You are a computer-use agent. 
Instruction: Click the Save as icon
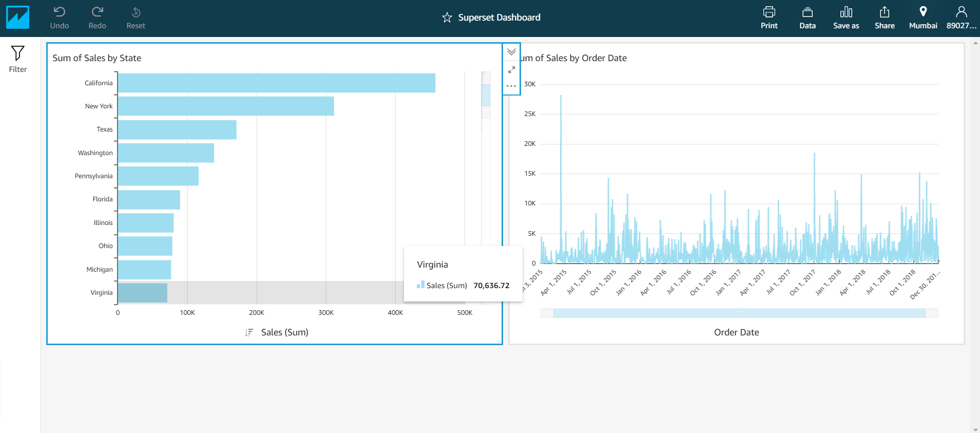[846, 17]
